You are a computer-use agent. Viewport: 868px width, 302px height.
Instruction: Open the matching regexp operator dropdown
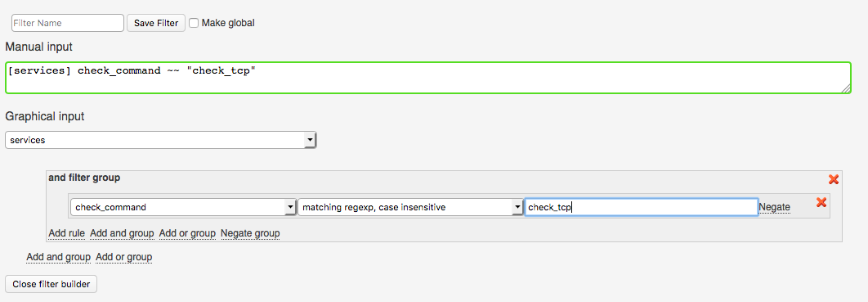coord(410,207)
